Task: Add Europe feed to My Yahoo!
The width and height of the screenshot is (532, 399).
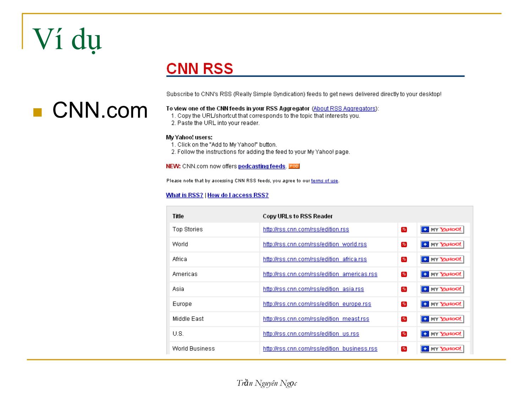Action: 442,304
